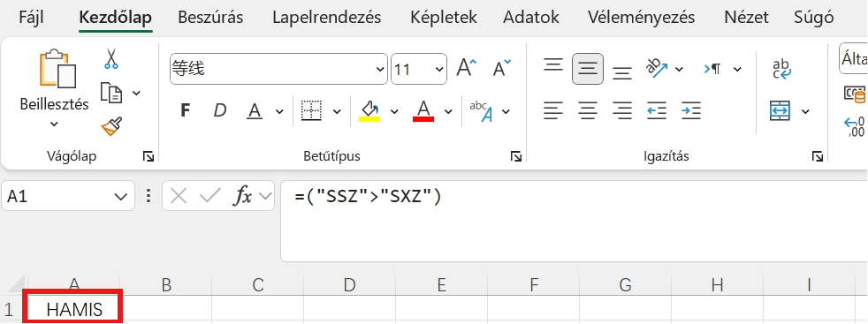Click the decrease decimal icon

855,126
